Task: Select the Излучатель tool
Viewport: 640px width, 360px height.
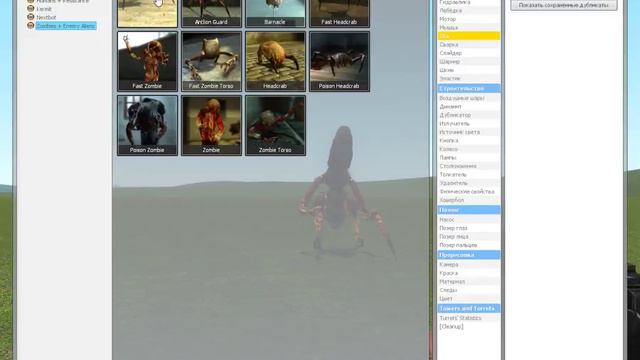Action: tap(469, 124)
